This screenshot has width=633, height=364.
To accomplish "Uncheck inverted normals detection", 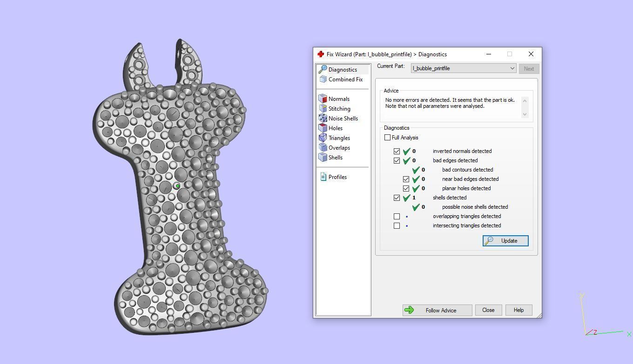I will [397, 151].
